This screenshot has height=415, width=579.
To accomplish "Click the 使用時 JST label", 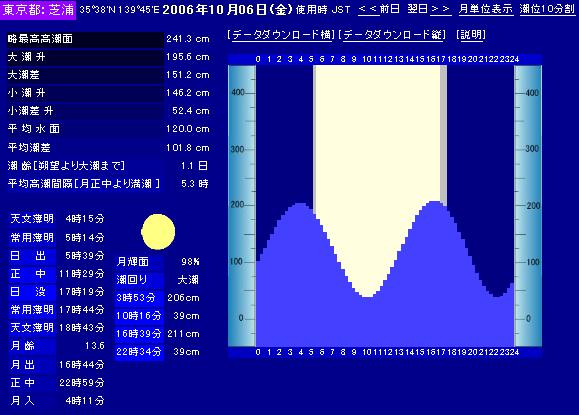I will point(323,10).
